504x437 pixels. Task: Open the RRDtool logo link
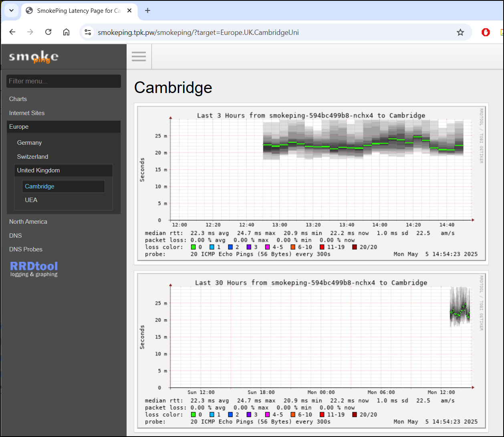tap(34, 269)
